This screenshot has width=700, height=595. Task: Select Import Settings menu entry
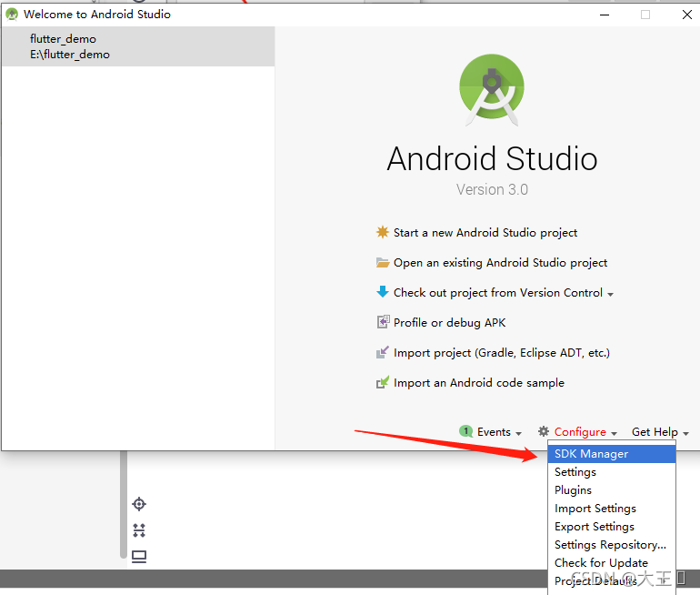(x=611, y=509)
